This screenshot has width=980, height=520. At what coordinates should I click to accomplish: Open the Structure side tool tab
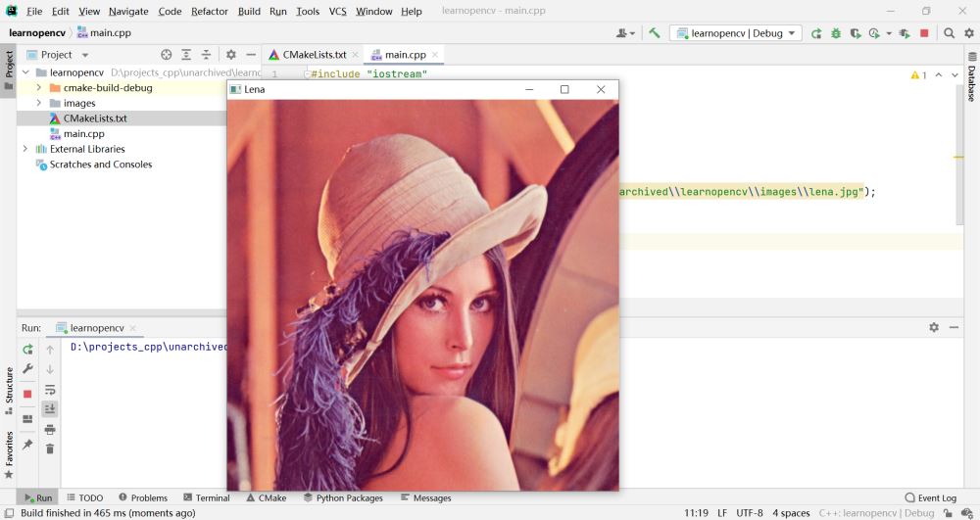tap(9, 390)
